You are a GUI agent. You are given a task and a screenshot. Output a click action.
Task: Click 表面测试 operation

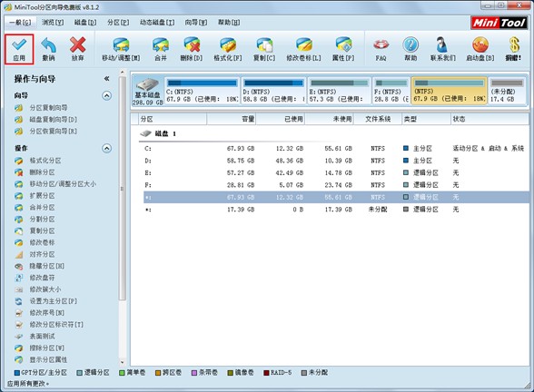(42, 336)
